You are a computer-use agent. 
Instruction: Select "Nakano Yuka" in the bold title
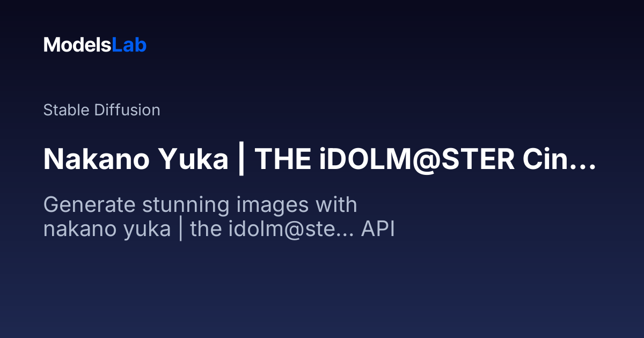point(135,159)
